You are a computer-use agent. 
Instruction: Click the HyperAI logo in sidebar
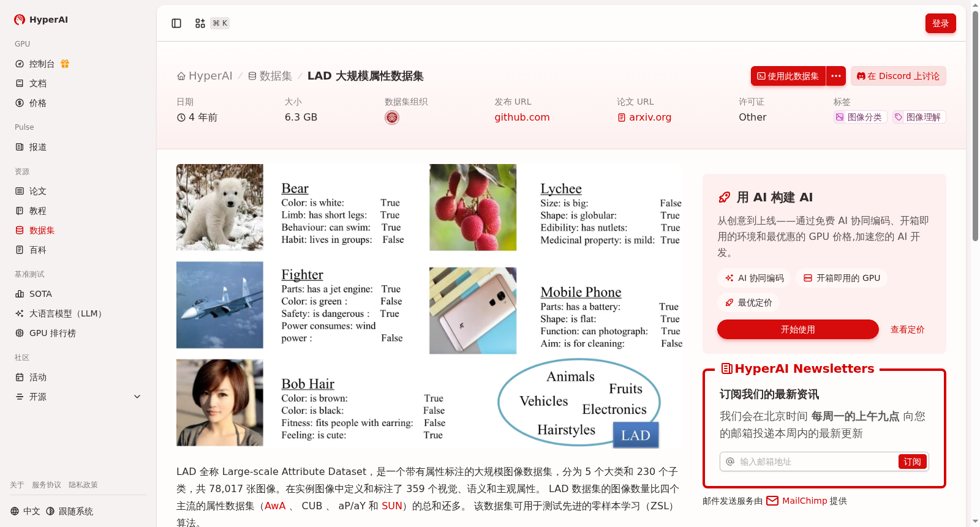(x=40, y=20)
